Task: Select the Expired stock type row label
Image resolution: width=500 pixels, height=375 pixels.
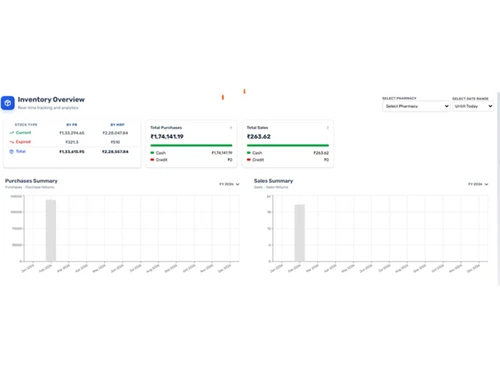Action: (x=23, y=142)
